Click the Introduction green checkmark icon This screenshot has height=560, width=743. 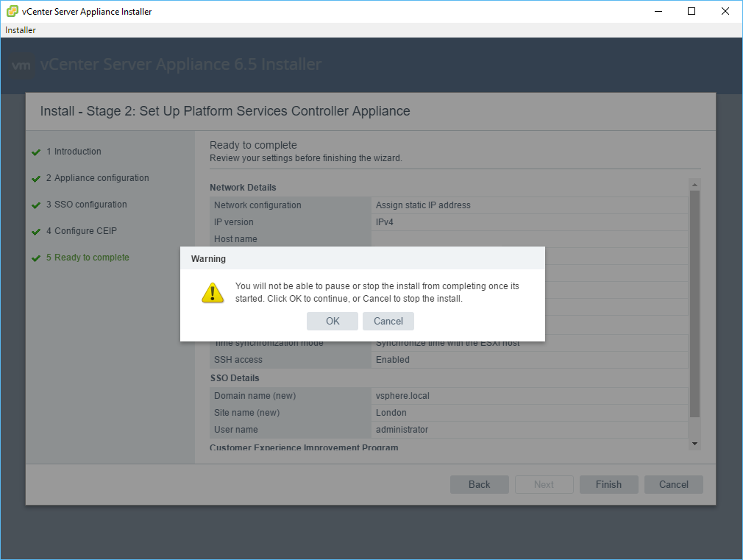click(x=35, y=152)
